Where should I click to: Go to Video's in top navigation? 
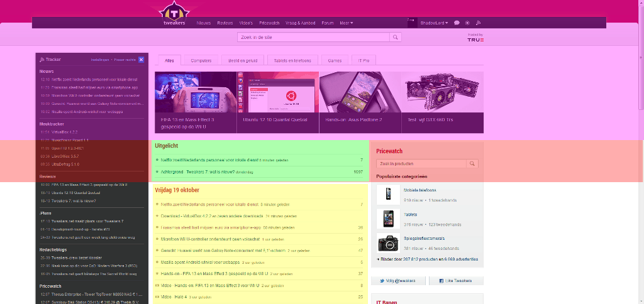246,23
